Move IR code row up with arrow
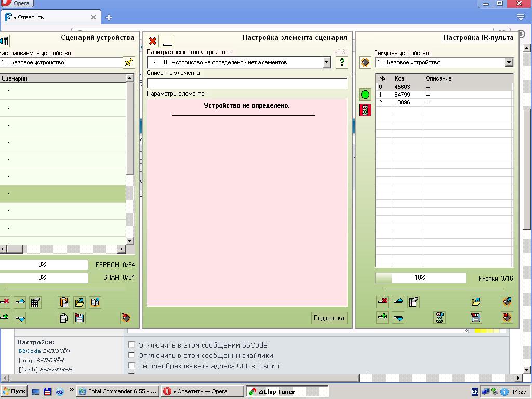Image resolution: width=532 pixels, height=399 pixels. click(x=398, y=302)
